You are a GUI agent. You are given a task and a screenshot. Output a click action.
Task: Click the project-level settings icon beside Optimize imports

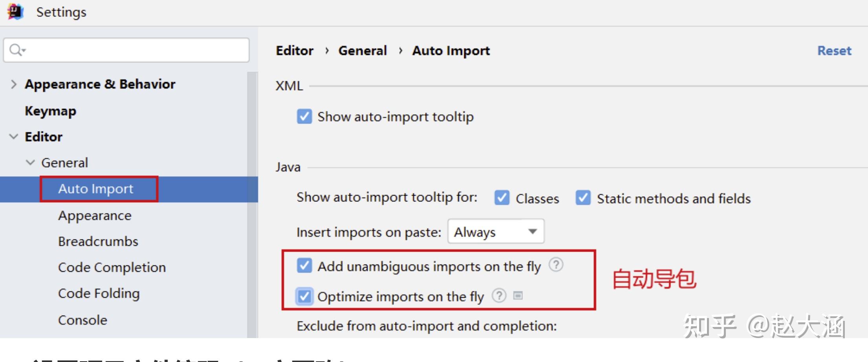(x=518, y=295)
